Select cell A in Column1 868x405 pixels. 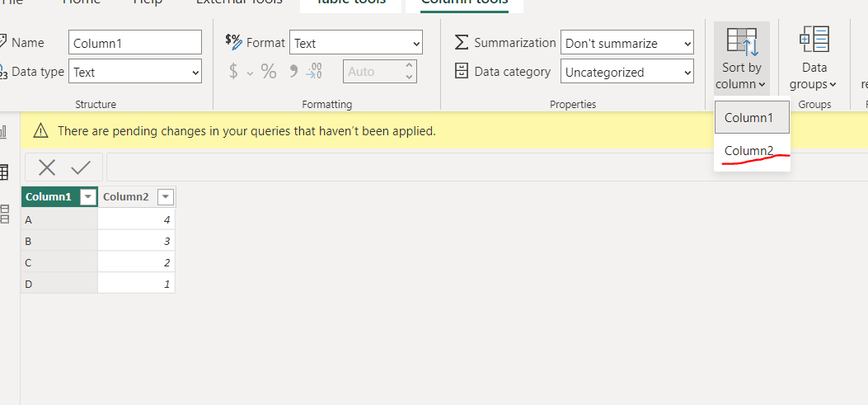click(59, 220)
